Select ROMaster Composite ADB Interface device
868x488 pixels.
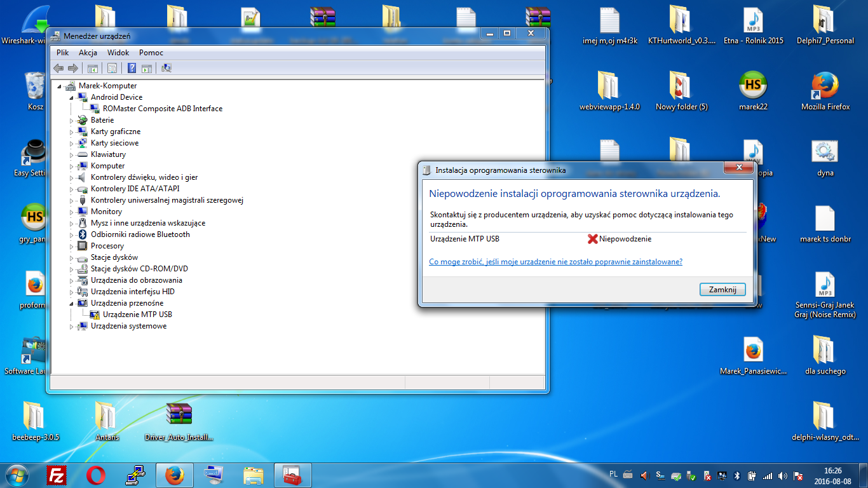162,109
